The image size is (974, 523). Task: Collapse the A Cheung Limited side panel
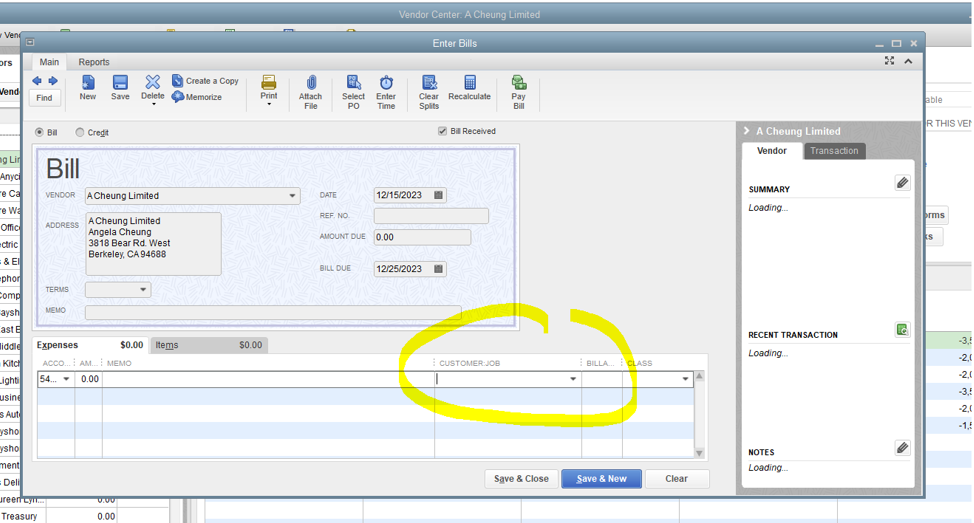(x=747, y=131)
